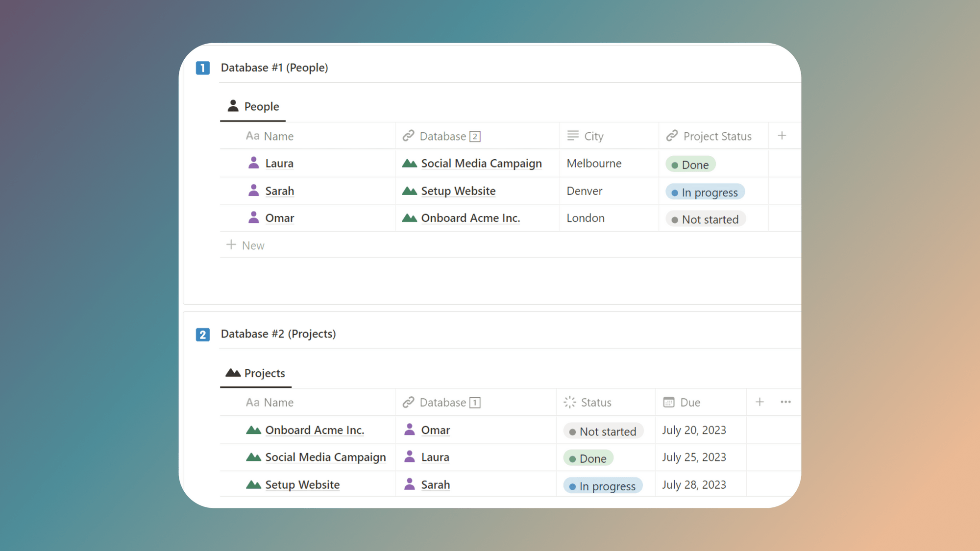The width and height of the screenshot is (980, 551).
Task: Click the Aa icon on Name column header
Action: 253,136
